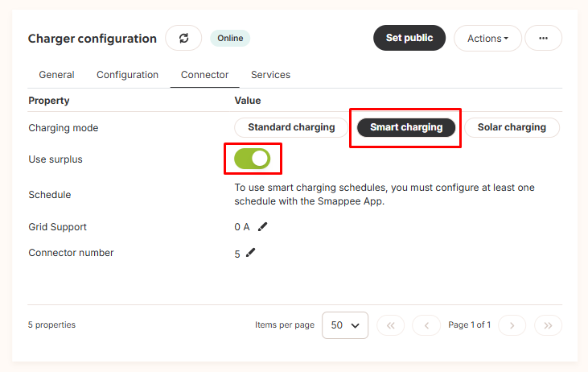
Task: Open the three-dots more options button
Action: click(x=543, y=38)
